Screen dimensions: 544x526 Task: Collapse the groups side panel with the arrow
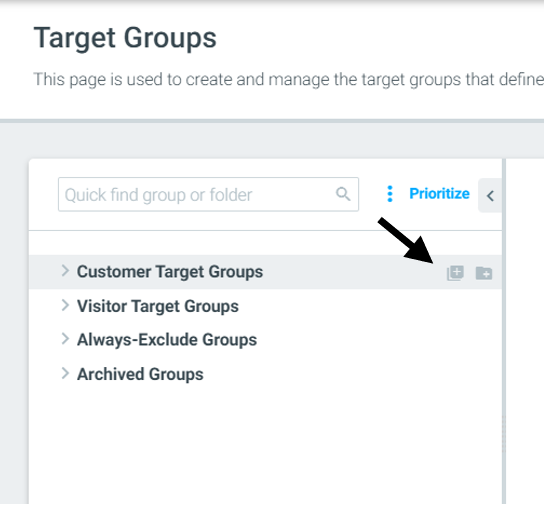(490, 195)
